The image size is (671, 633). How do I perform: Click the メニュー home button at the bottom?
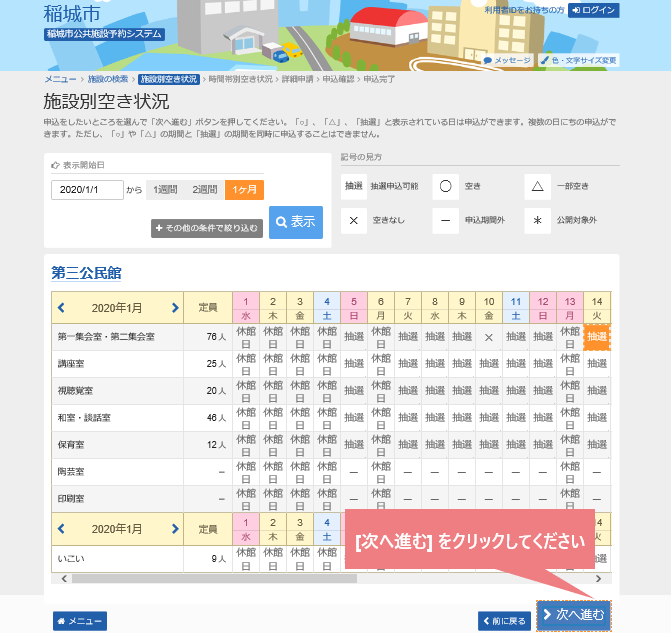pos(80,621)
